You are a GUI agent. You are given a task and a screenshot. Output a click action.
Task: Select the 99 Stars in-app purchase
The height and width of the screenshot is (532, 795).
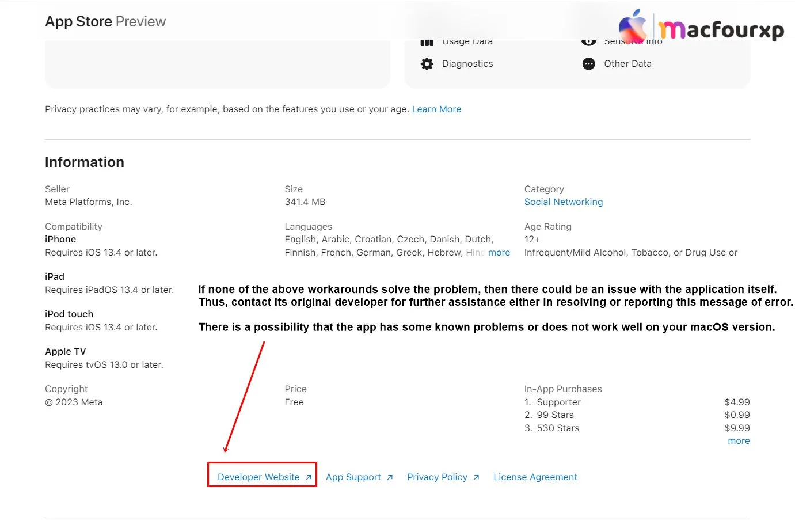(x=555, y=415)
